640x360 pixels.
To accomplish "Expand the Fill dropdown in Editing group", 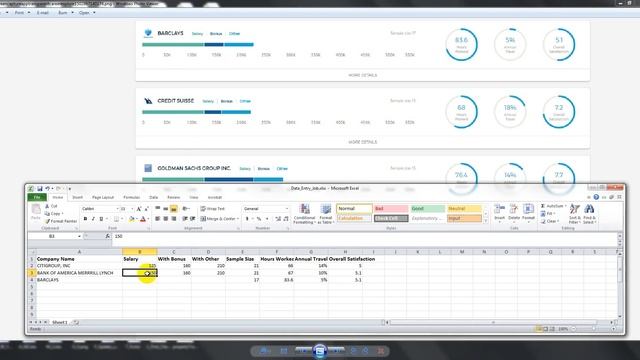I will click(554, 213).
